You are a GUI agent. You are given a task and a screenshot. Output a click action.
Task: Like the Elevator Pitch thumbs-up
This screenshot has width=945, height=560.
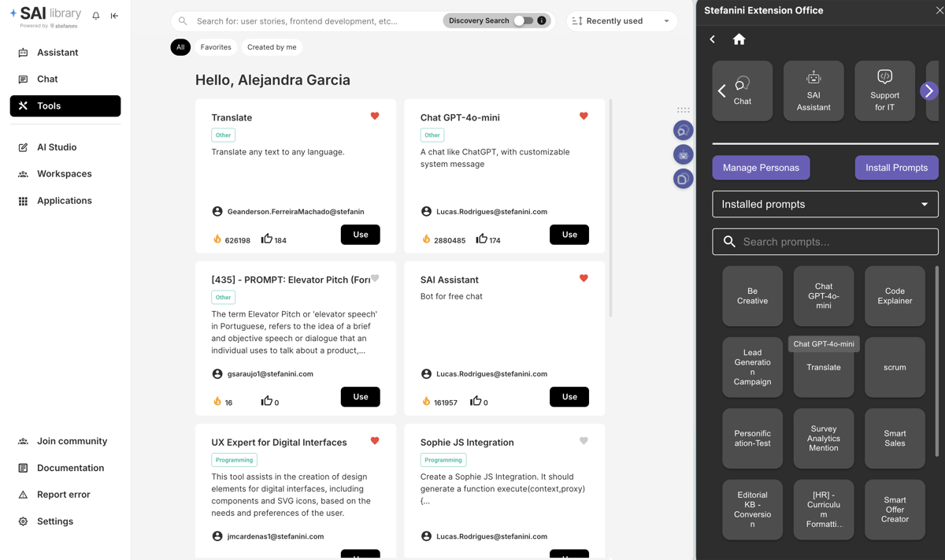coord(266,401)
